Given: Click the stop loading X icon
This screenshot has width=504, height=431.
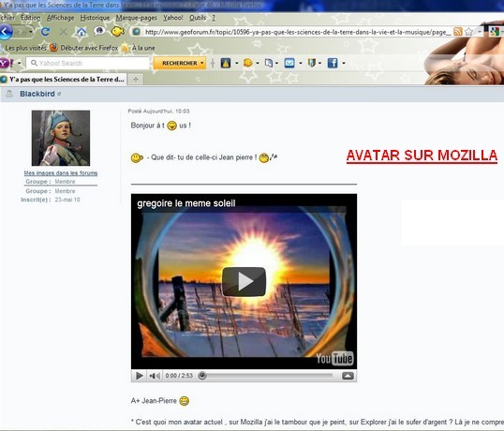Looking at the screenshot, I should (x=64, y=32).
